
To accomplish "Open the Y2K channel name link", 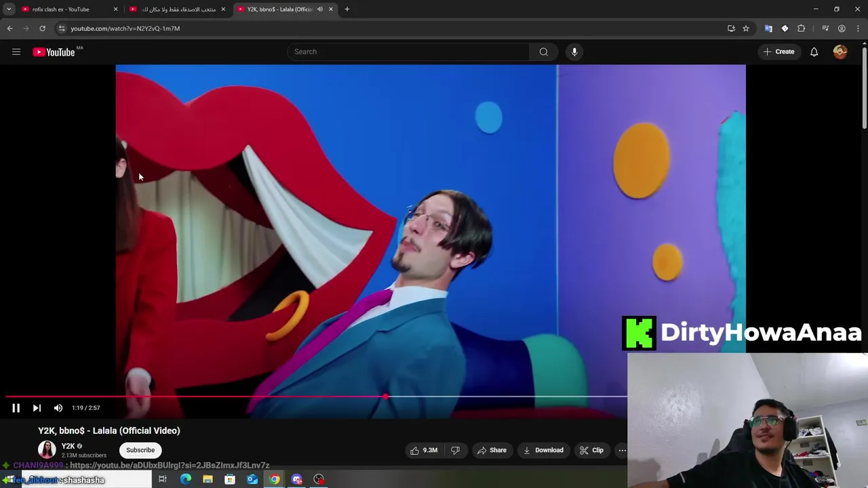I will pyautogui.click(x=68, y=446).
